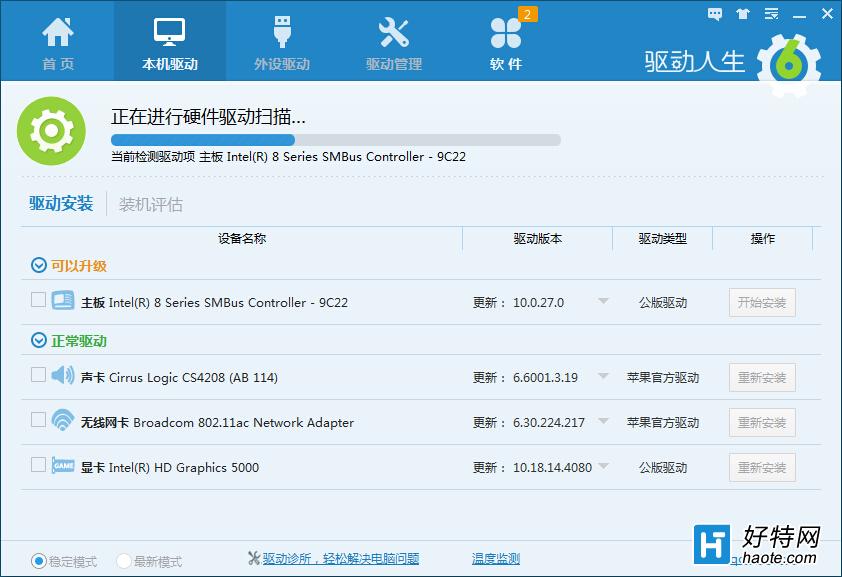The width and height of the screenshot is (842, 577).
Task: Click the orange badge on 软件
Action: (x=527, y=14)
